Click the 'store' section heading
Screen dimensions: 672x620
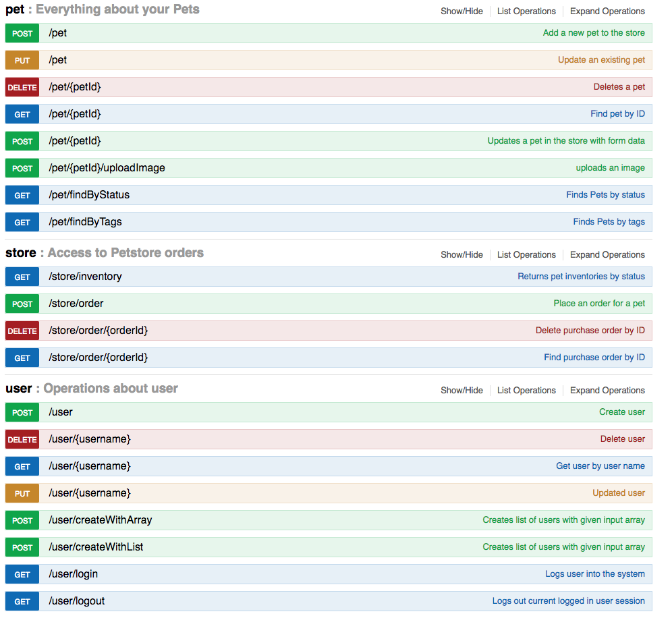[x=21, y=253]
